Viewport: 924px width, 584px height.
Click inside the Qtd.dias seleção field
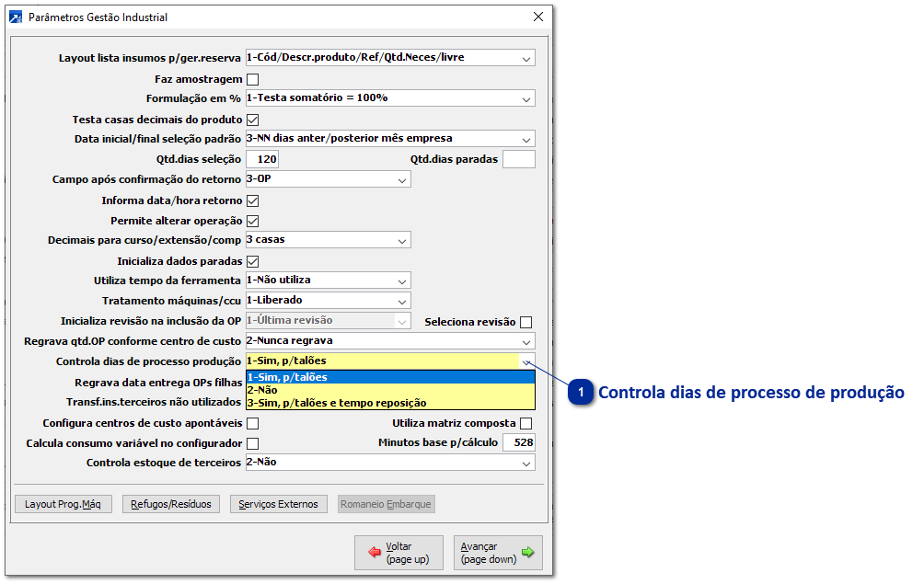pos(263,159)
